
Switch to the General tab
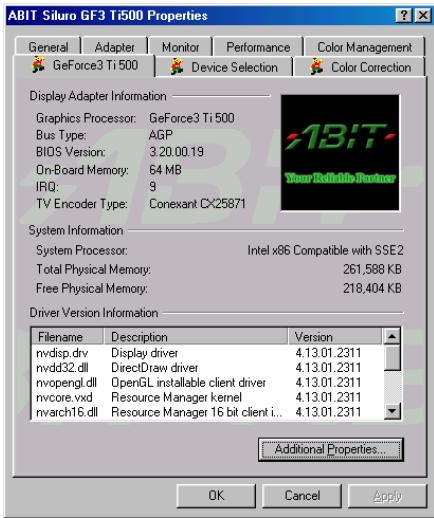click(x=48, y=47)
